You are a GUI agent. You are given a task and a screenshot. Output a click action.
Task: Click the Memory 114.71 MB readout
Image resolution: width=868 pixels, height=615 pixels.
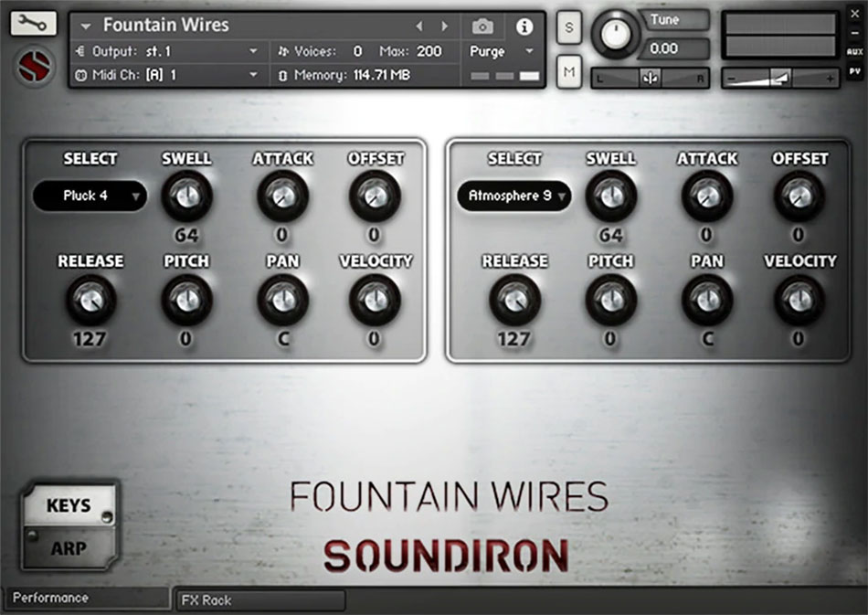pyautogui.click(x=382, y=75)
